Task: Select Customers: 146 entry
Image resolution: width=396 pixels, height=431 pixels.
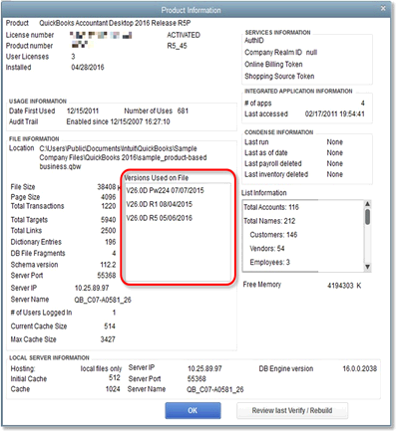Action: 273,235
